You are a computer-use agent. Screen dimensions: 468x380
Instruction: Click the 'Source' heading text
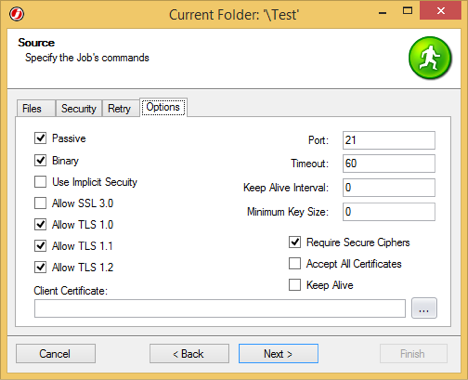tap(36, 43)
